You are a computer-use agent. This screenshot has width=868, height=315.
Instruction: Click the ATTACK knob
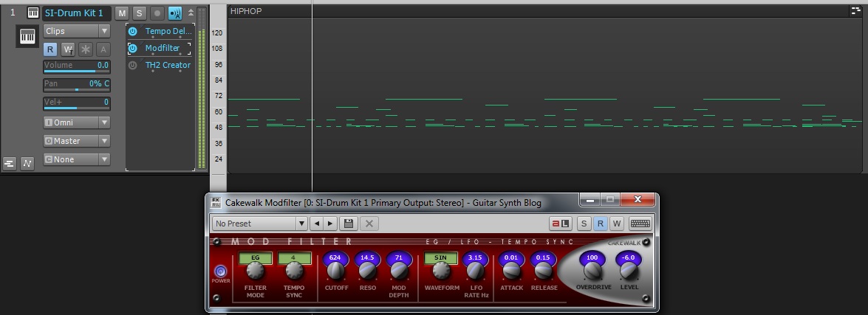[x=511, y=271]
